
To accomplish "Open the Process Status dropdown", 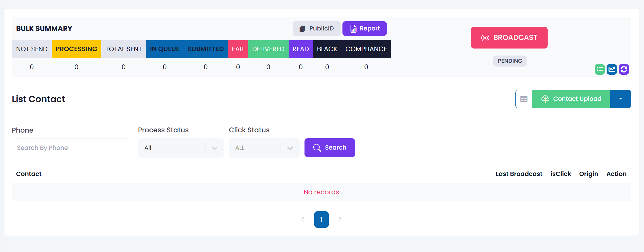I will click(181, 148).
